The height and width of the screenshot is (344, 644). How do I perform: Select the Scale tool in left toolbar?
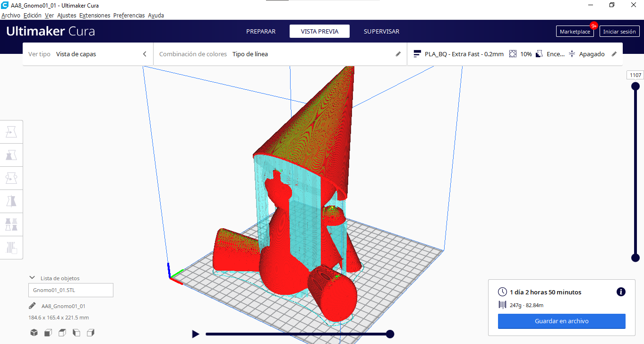11,155
